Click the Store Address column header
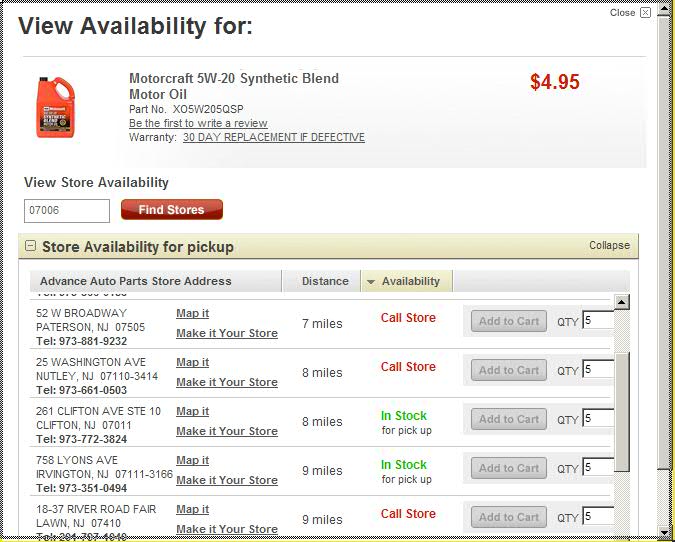Image resolution: width=675 pixels, height=542 pixels. click(135, 281)
